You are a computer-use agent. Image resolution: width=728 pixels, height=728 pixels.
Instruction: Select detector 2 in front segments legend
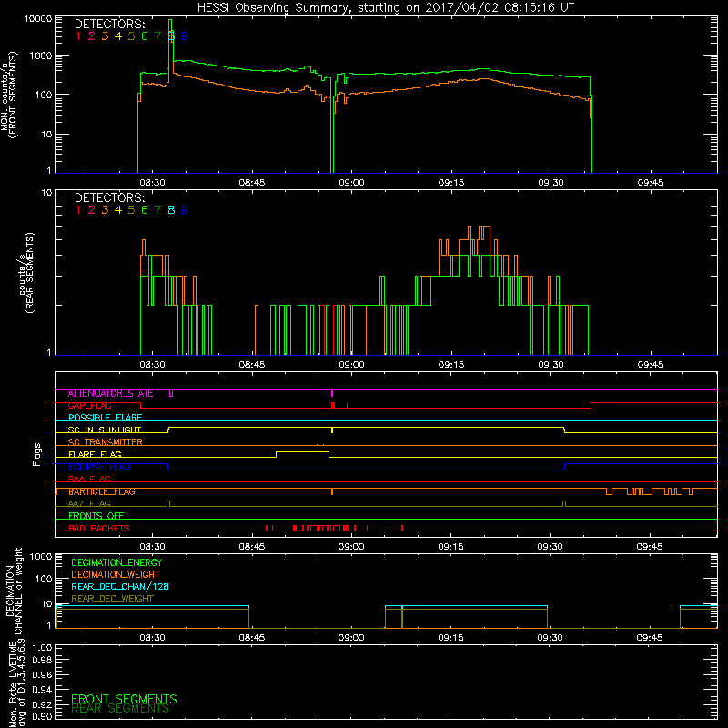(x=92, y=36)
